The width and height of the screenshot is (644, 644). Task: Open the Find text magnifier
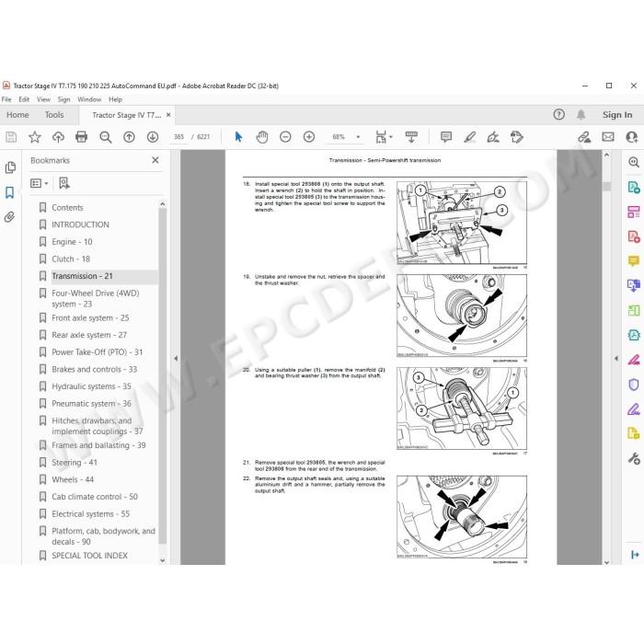click(x=105, y=137)
